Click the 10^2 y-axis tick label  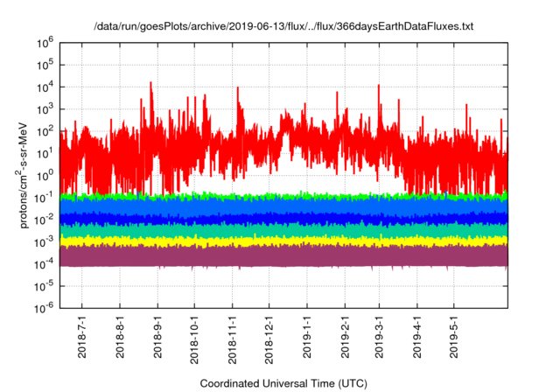[45, 132]
